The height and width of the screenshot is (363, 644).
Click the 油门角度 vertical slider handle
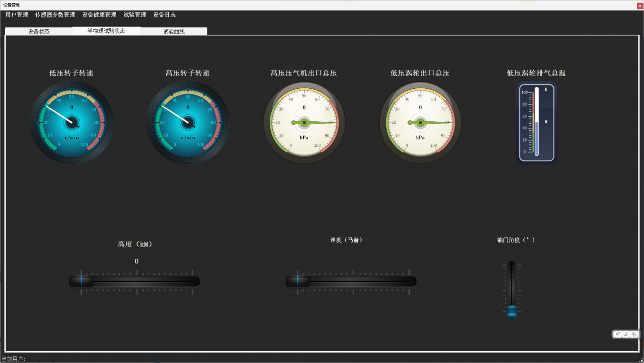tap(512, 312)
